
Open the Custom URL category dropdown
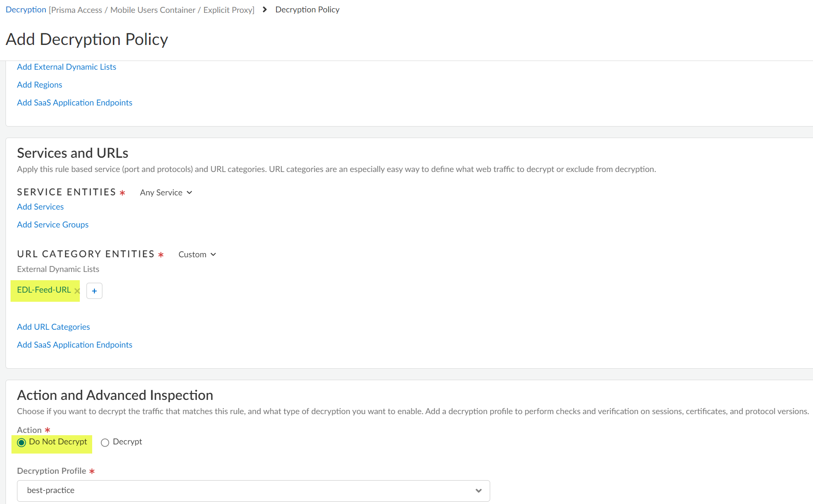coord(196,254)
